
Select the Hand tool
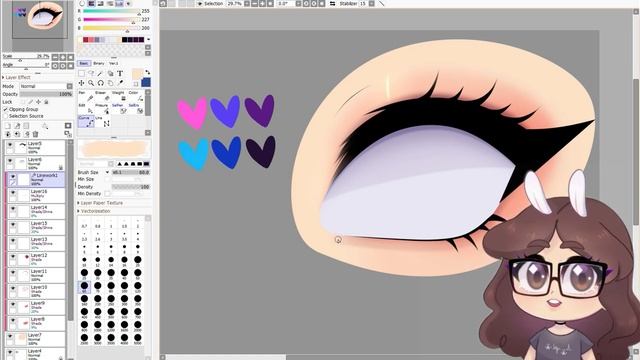tap(110, 83)
